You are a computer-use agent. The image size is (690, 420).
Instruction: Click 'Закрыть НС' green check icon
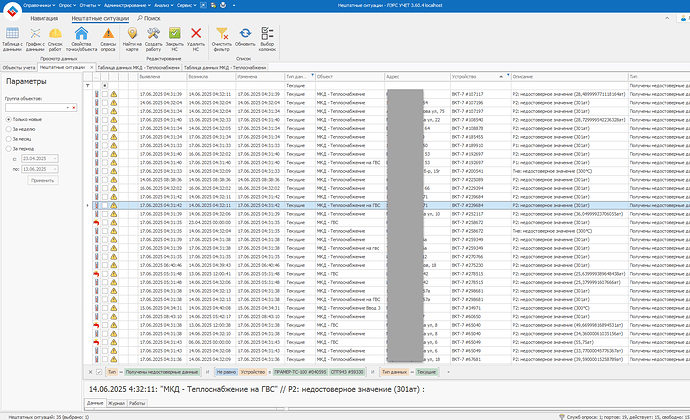175,39
